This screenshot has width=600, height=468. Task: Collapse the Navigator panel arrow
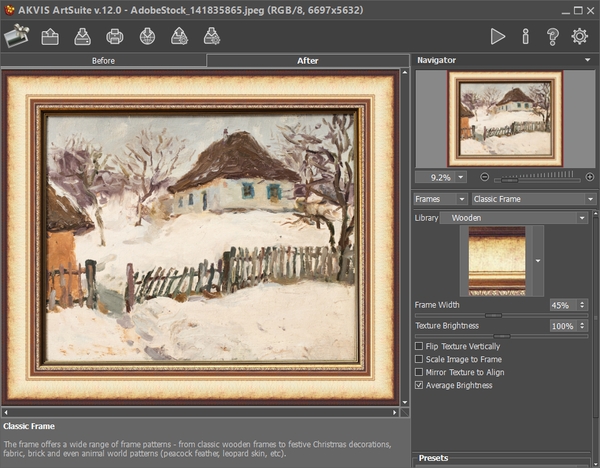coord(587,60)
